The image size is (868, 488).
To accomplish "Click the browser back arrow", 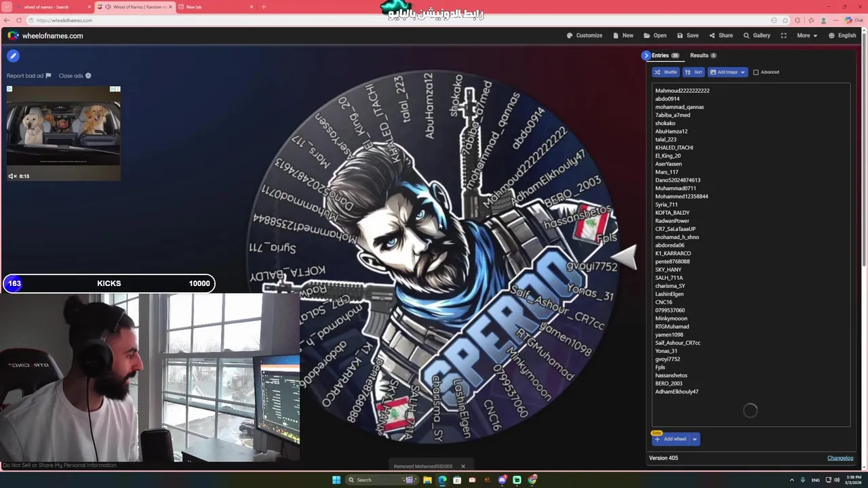I will pyautogui.click(x=7, y=20).
